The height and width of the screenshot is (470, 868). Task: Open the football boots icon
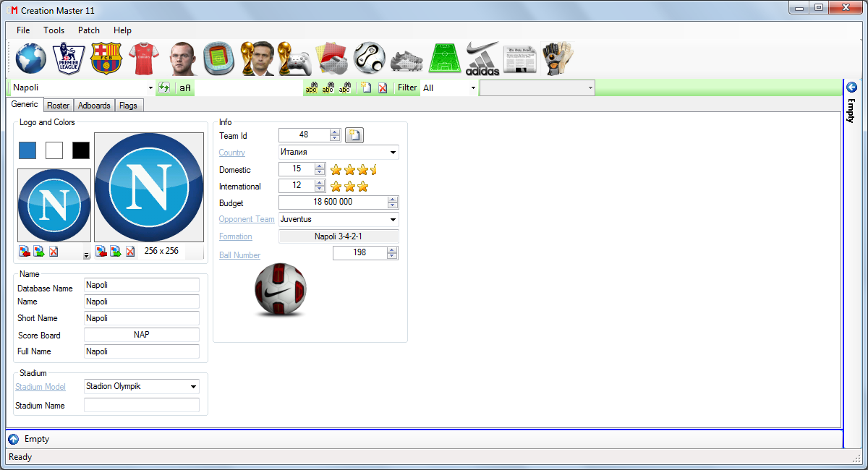coord(407,59)
